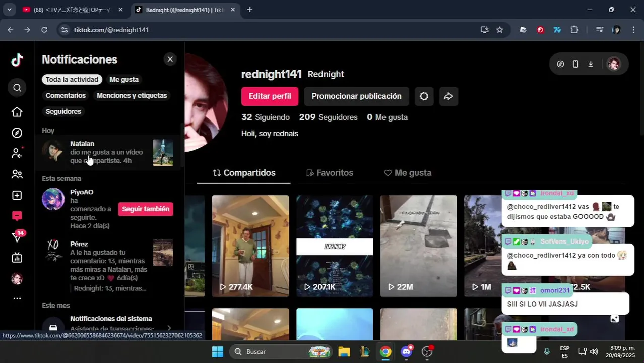Open the LIVE icon in the sidebar
Screen dimensions: 644x363
click(x=17, y=258)
